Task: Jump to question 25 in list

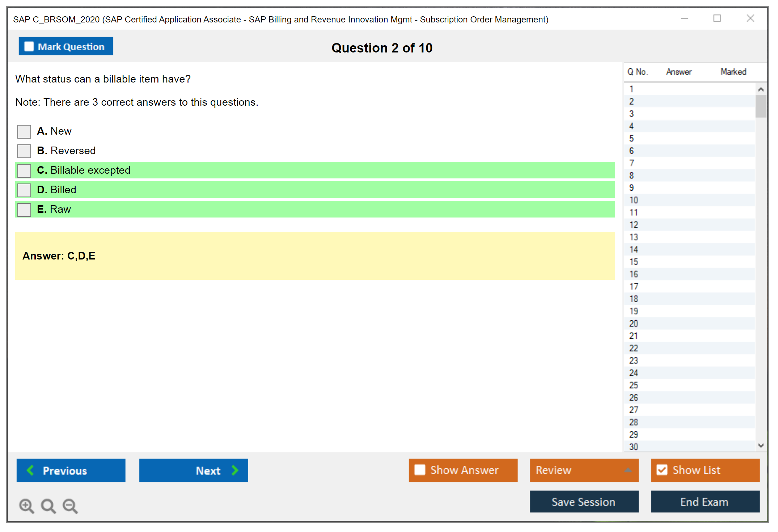Action: click(634, 385)
